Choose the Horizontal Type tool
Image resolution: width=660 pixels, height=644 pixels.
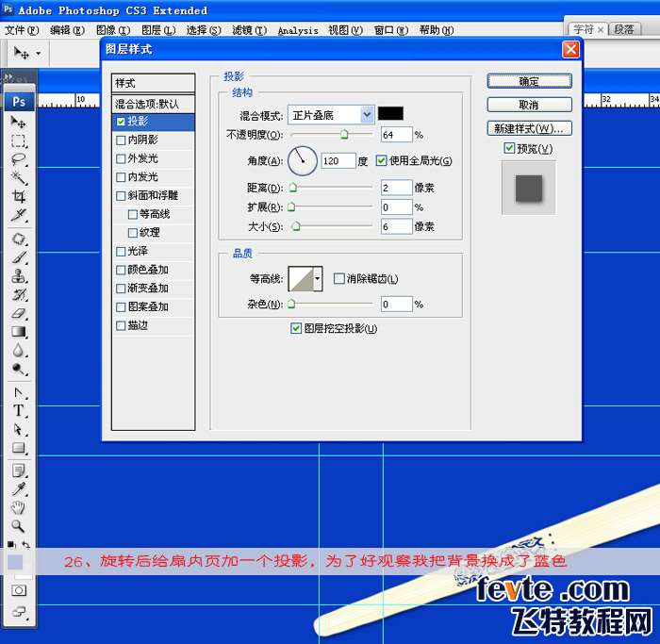pos(18,411)
